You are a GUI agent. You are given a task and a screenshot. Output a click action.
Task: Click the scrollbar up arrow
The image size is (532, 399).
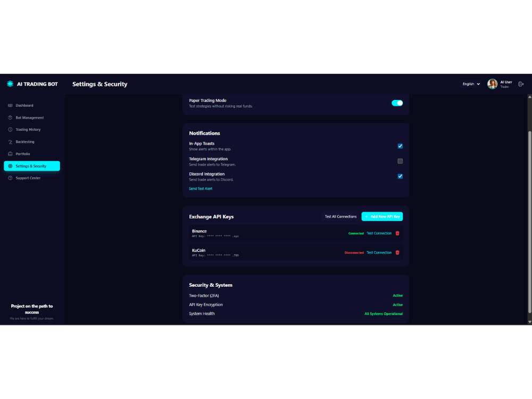530,97
